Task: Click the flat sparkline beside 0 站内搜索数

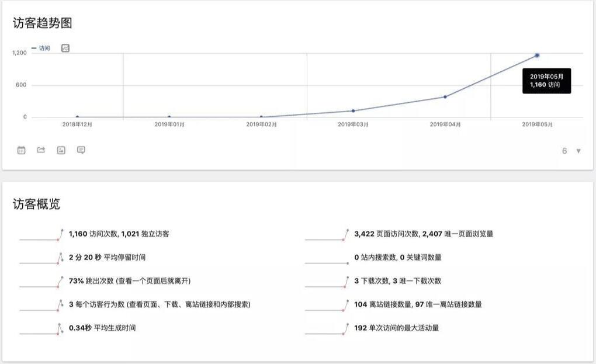Action: [327, 262]
